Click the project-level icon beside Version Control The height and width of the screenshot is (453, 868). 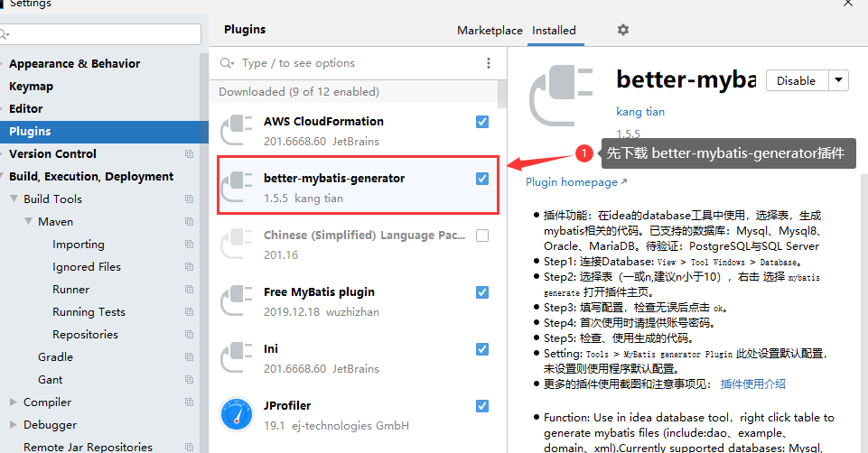click(x=190, y=153)
